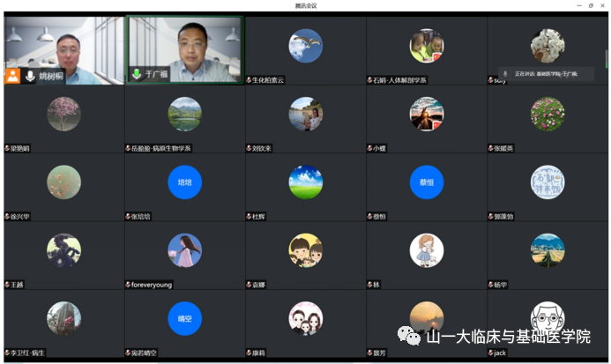Click the blue-sky grassland avatar of 杜辉
Image resolution: width=611 pixels, height=364 pixels.
(x=306, y=182)
